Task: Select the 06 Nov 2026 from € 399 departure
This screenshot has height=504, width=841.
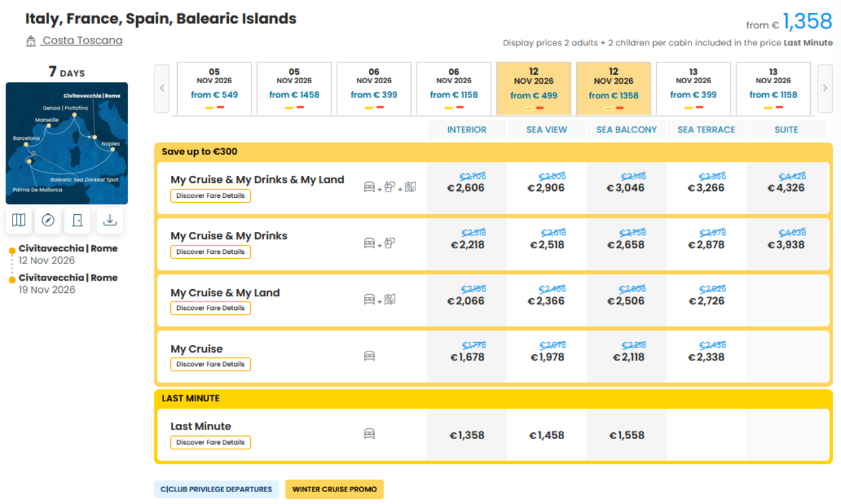Action: tap(374, 89)
